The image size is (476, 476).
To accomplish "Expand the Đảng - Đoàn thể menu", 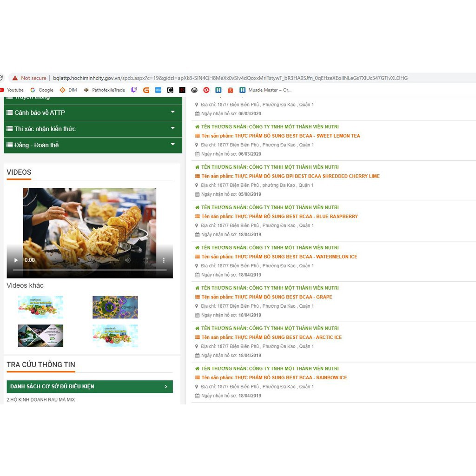I will [x=173, y=144].
